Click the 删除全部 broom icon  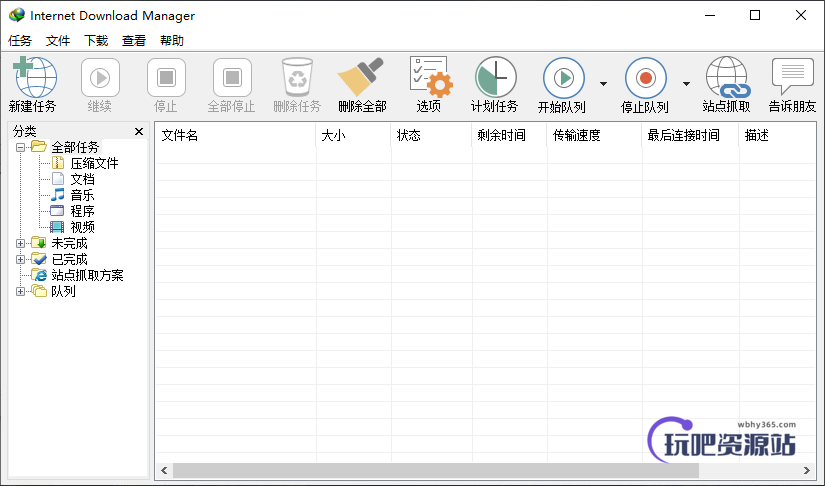pos(361,77)
